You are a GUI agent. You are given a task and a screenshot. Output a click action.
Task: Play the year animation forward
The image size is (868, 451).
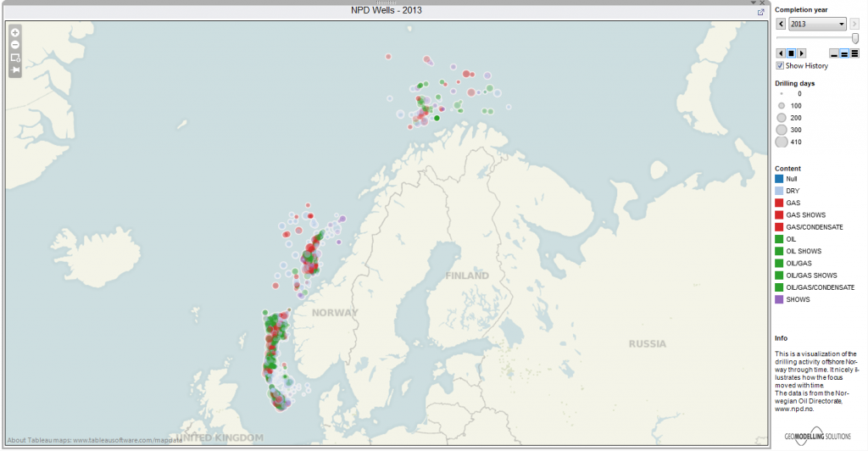tap(801, 53)
